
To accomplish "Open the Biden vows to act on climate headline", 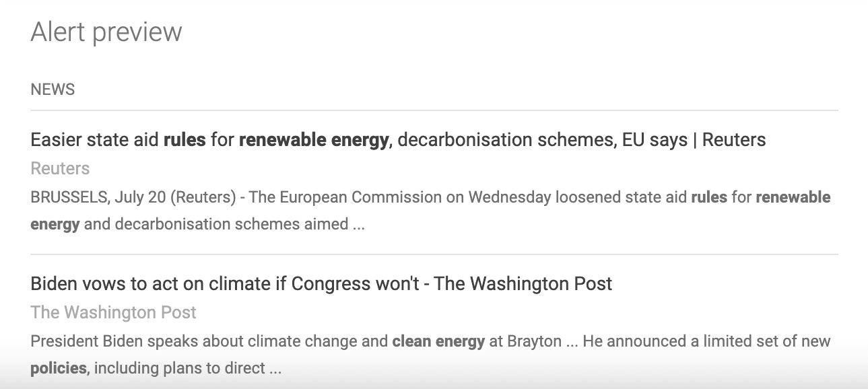I will [x=321, y=283].
